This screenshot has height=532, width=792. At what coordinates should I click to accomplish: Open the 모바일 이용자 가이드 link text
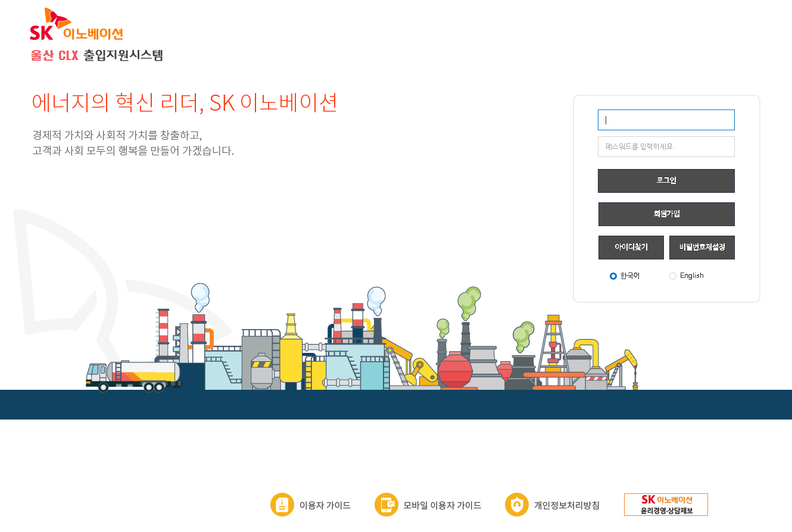(442, 506)
